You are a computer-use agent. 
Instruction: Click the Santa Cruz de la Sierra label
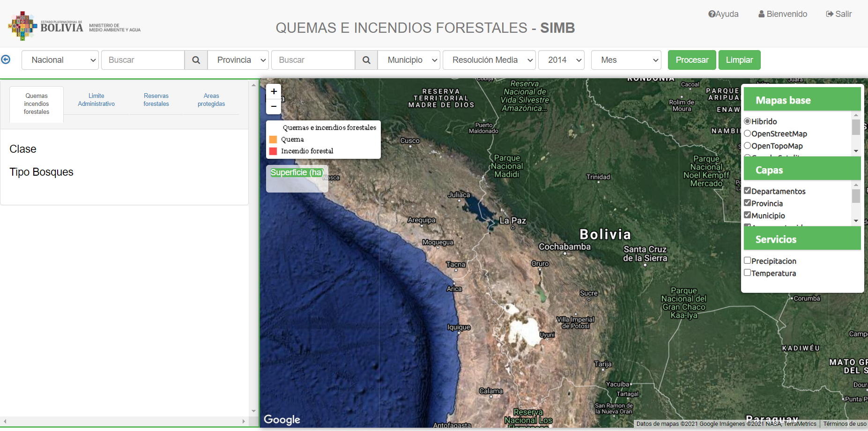[x=645, y=253]
